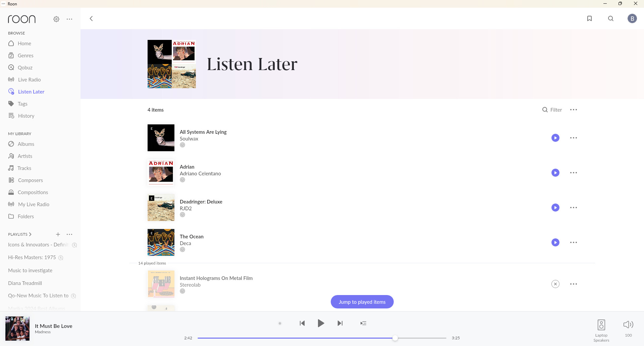Open more options beside the settings gear
Viewport: 644px width, 346px height.
click(x=69, y=19)
